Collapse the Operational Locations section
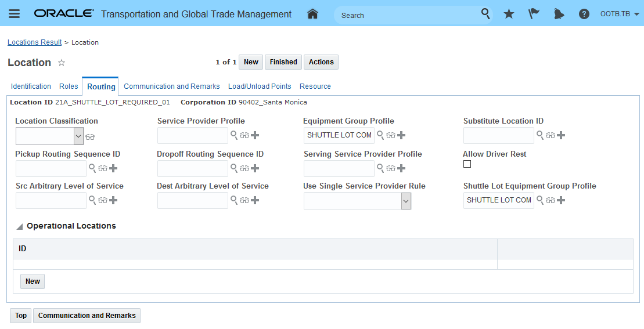Image resolution: width=644 pixels, height=329 pixels. coord(20,226)
